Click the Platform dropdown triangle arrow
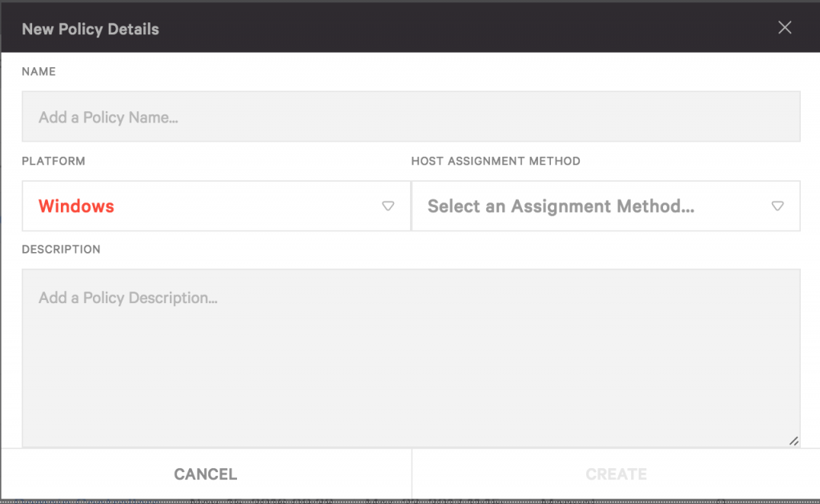 coord(388,206)
